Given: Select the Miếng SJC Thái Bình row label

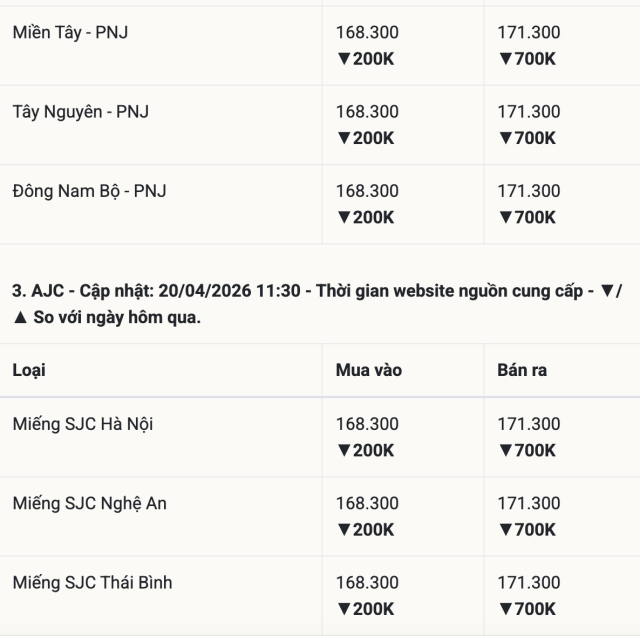Looking at the screenshot, I should 93,582.
